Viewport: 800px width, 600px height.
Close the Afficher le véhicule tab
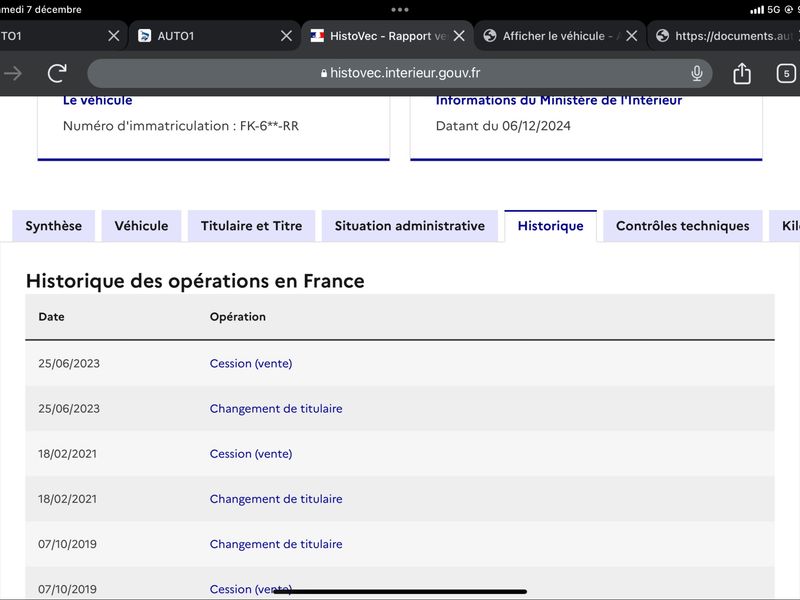[632, 36]
